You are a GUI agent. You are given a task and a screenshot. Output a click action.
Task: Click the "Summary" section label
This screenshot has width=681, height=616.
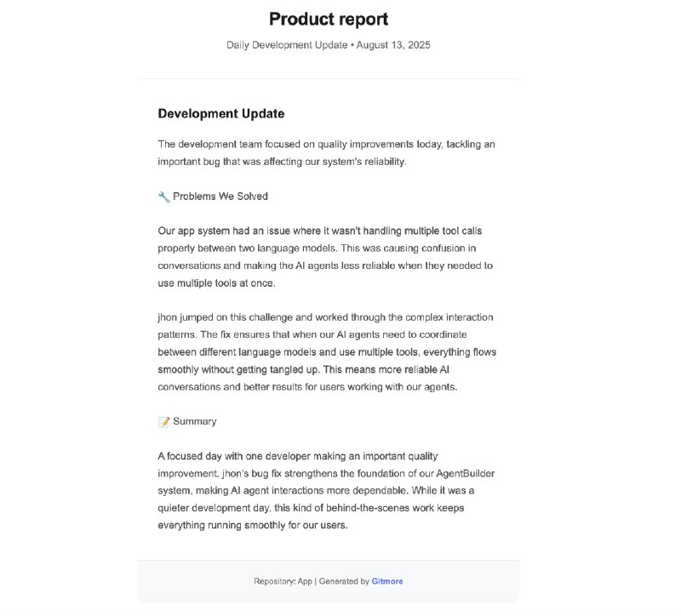pos(195,421)
